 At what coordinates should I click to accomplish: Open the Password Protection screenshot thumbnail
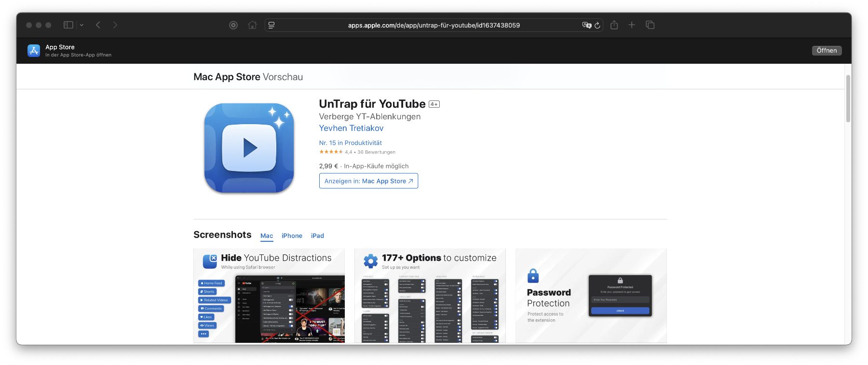coord(591,295)
